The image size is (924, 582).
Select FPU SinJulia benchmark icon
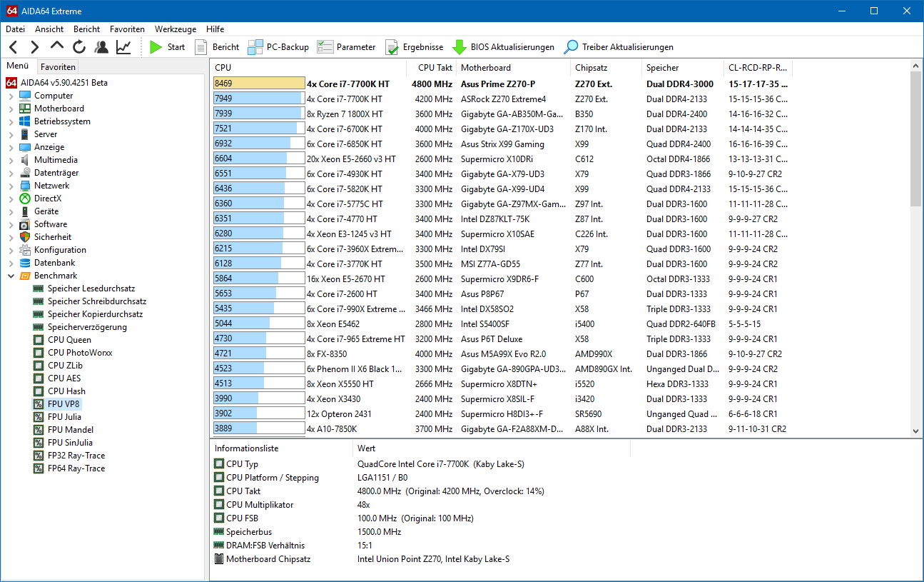coord(39,443)
